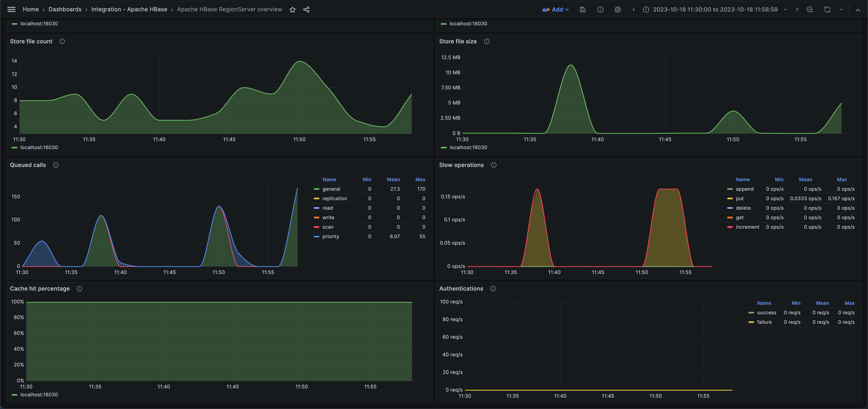The width and height of the screenshot is (868, 409).
Task: Toggle the general series in Queued calls legend
Action: [x=331, y=189]
